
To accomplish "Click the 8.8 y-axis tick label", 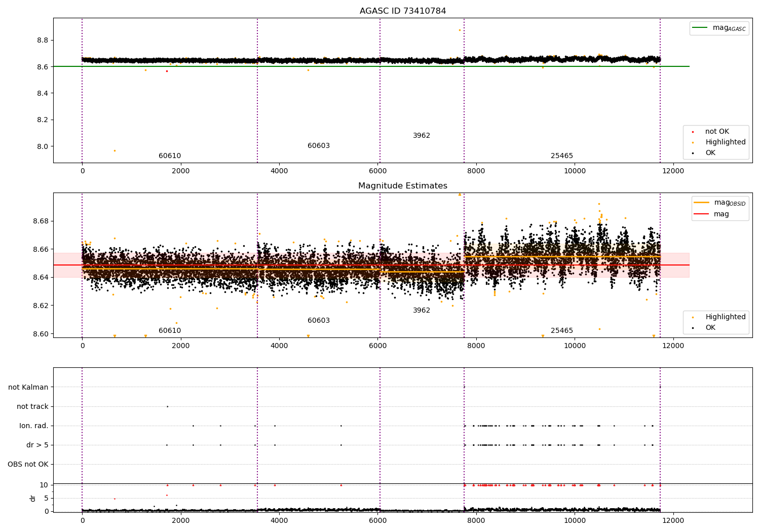I will tap(43, 40).
